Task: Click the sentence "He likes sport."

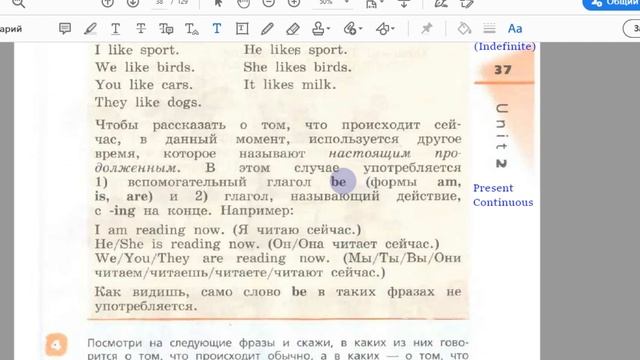Action: coord(296,50)
